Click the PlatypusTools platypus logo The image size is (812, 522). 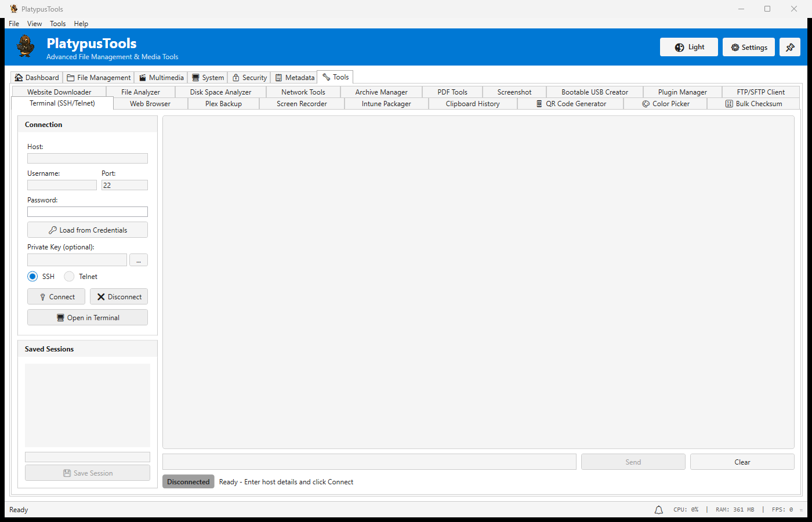(x=26, y=46)
